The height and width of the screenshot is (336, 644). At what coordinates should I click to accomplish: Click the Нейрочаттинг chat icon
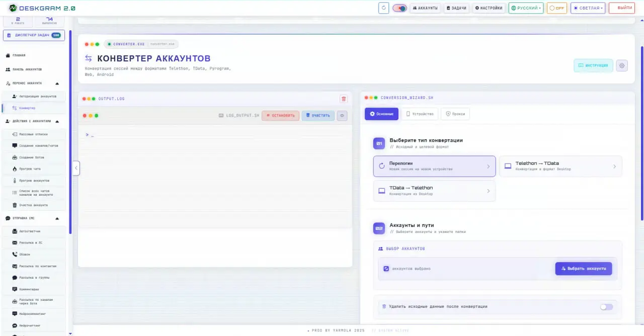(15, 326)
